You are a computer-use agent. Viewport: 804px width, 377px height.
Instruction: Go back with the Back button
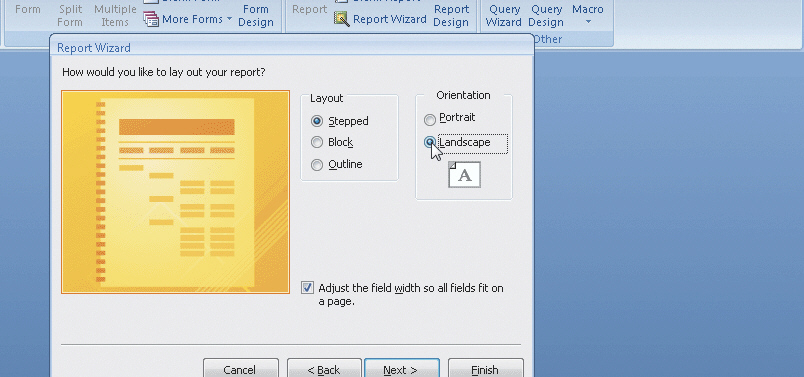pos(324,369)
